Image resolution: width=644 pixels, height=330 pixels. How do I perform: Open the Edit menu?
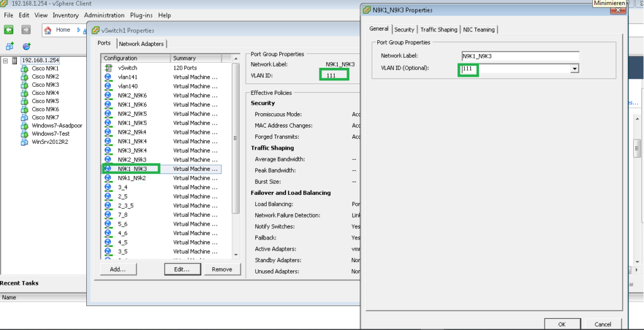pyautogui.click(x=24, y=15)
